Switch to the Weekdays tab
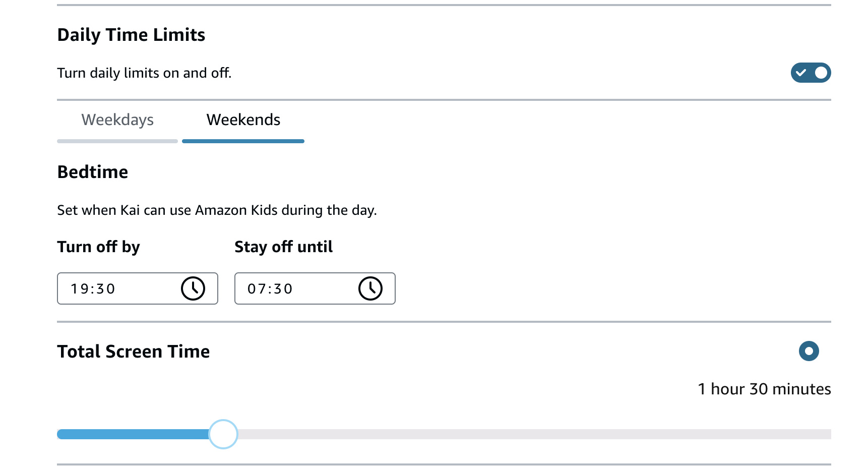 tap(117, 120)
